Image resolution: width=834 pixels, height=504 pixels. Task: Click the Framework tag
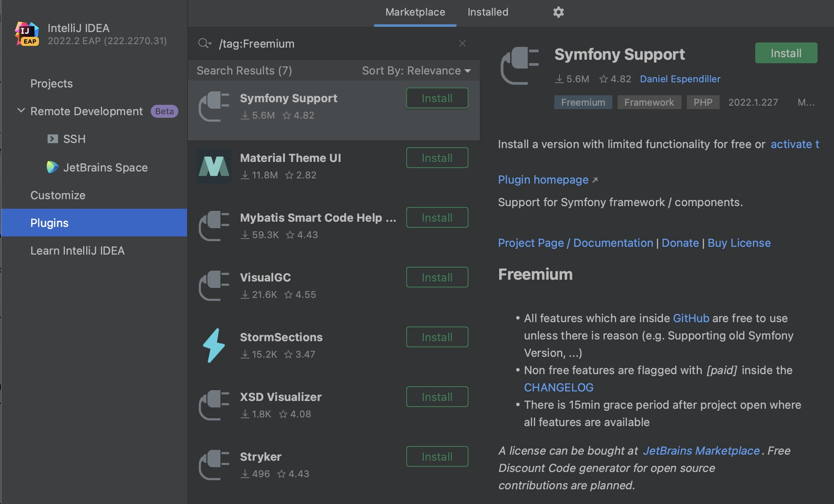coord(649,102)
